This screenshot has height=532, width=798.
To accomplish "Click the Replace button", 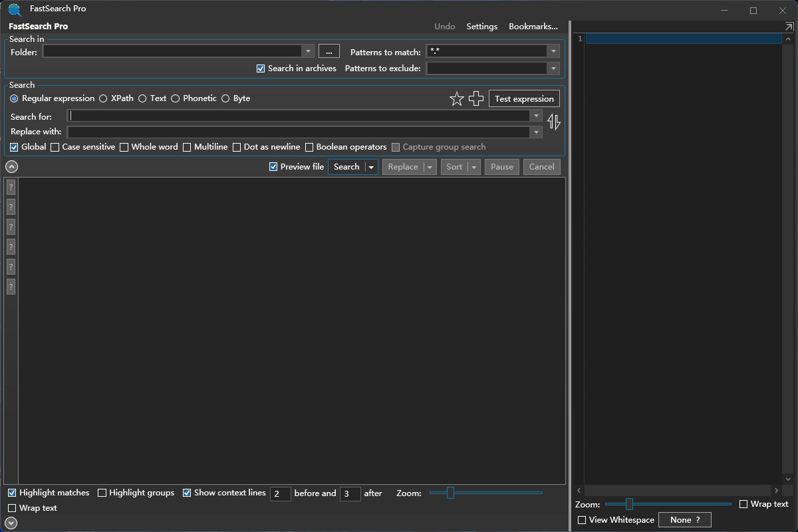I will [x=403, y=167].
